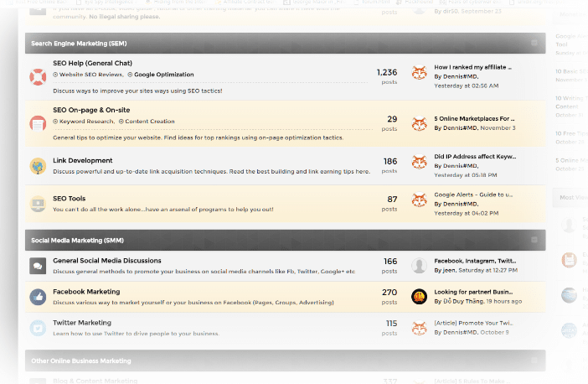Open '5 Online Marketplaces For' latest post
Screen dimensions: 588x384
pyautogui.click(x=474, y=118)
